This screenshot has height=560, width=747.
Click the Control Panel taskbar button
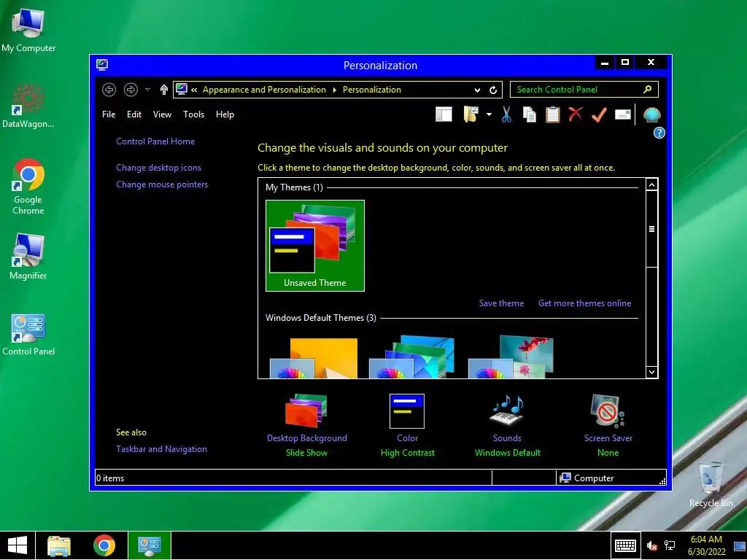click(150, 545)
